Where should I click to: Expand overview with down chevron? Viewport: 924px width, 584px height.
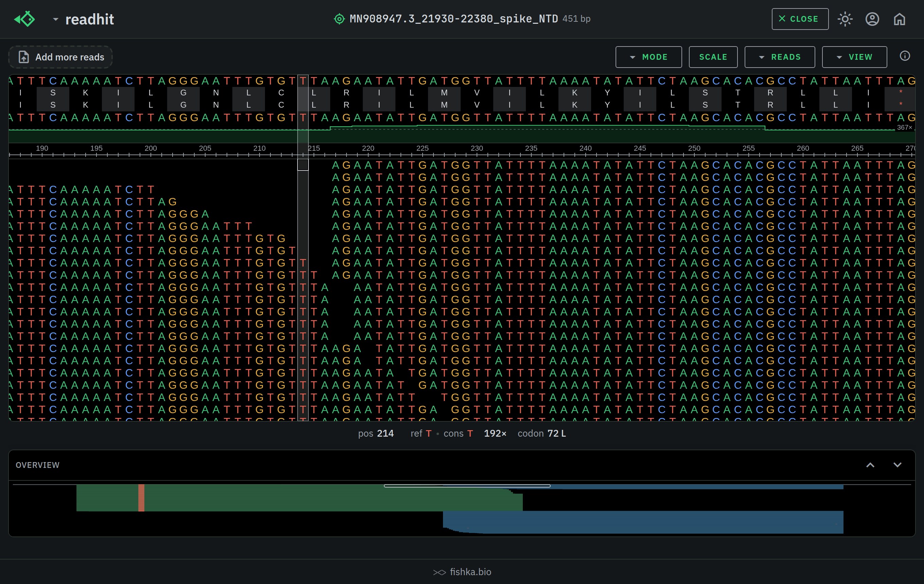pos(897,465)
